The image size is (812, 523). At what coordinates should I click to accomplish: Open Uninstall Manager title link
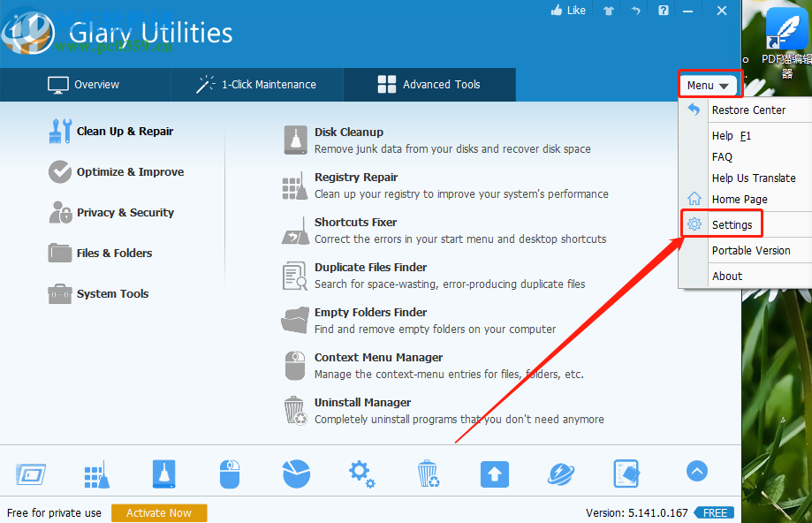tap(362, 402)
